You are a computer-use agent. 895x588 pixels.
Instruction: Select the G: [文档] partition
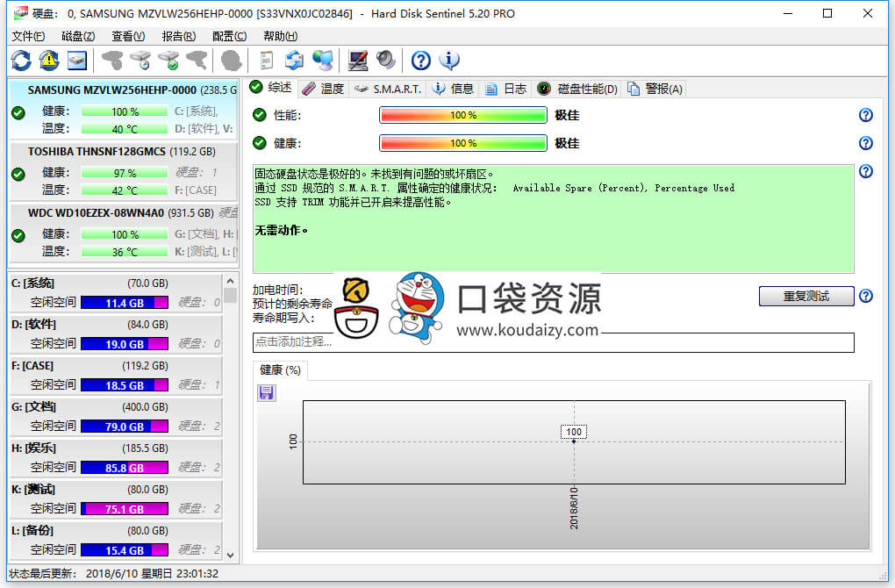(x=116, y=416)
